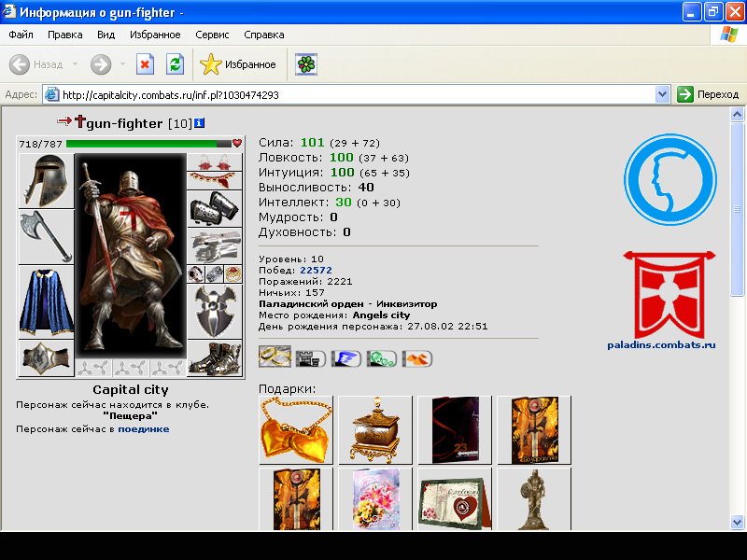747x560 pixels.
Task: Click the Forward arrow button
Action: (101, 64)
